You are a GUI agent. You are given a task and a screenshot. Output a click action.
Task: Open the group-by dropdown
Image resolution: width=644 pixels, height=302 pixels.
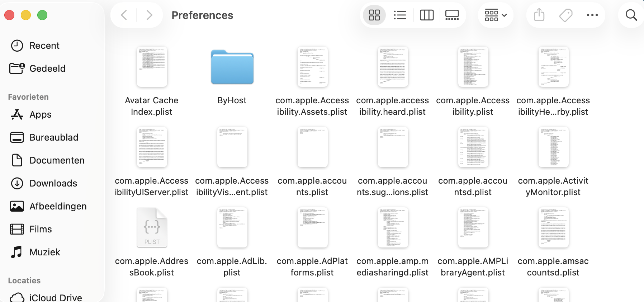[x=496, y=15]
